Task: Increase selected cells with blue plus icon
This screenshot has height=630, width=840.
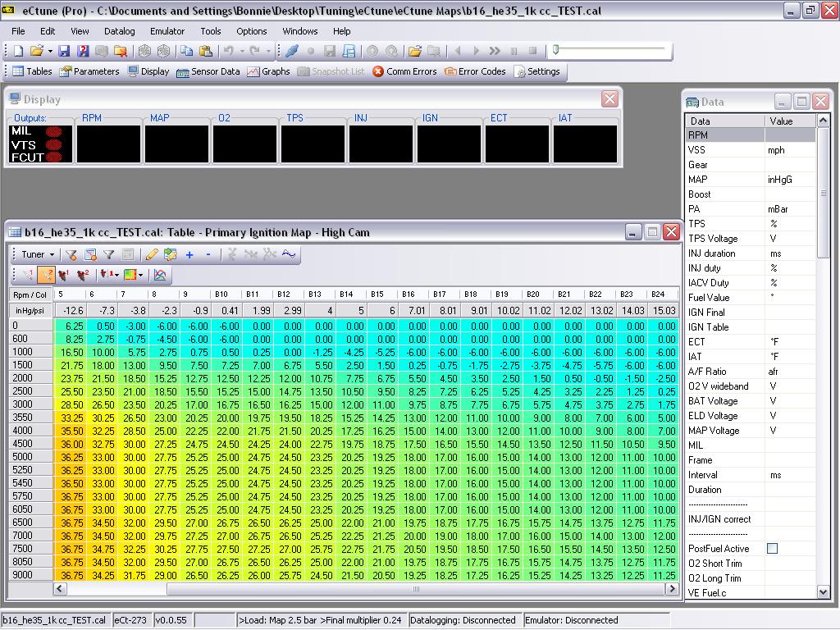Action: point(189,255)
